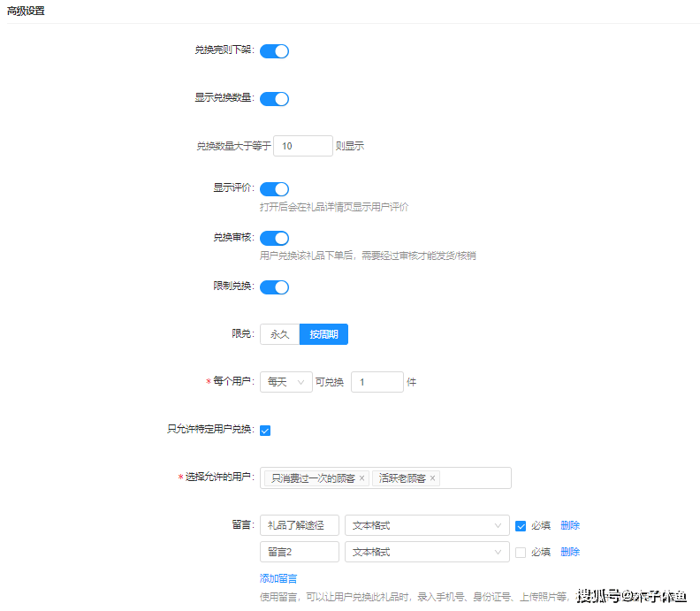Screen dimensions: 700x611
Task: Open 文本格式 dropdown for 礼品了解途径
Action: (427, 525)
